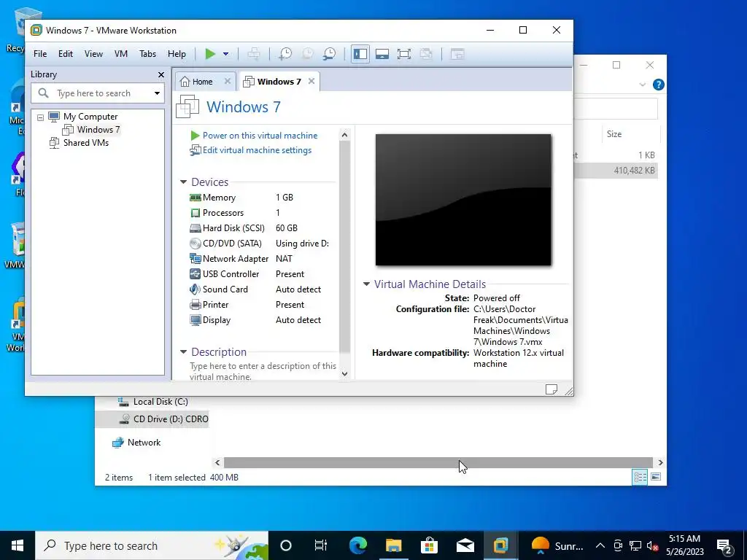Open the power options dropdown arrow
This screenshot has width=747, height=560.
(x=226, y=54)
